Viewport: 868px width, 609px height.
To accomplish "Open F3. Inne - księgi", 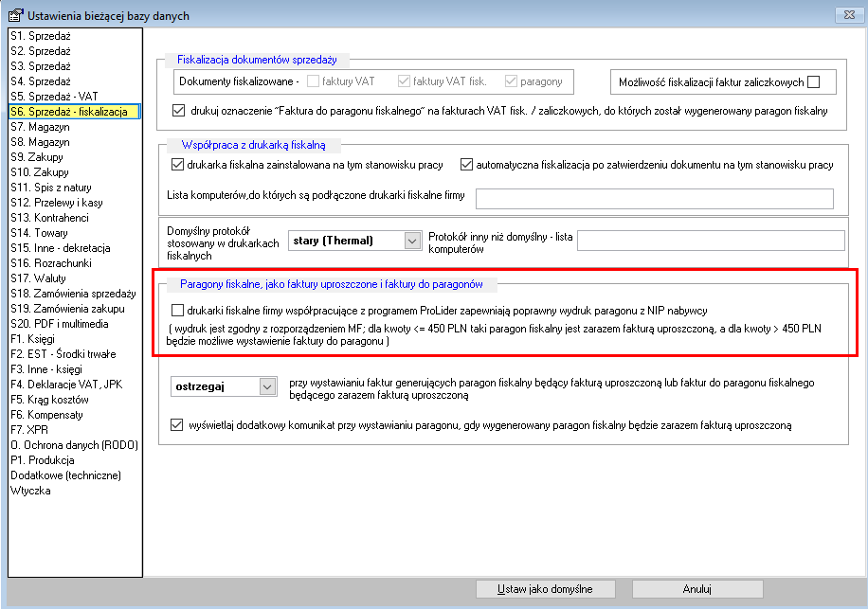I will 75,369.
